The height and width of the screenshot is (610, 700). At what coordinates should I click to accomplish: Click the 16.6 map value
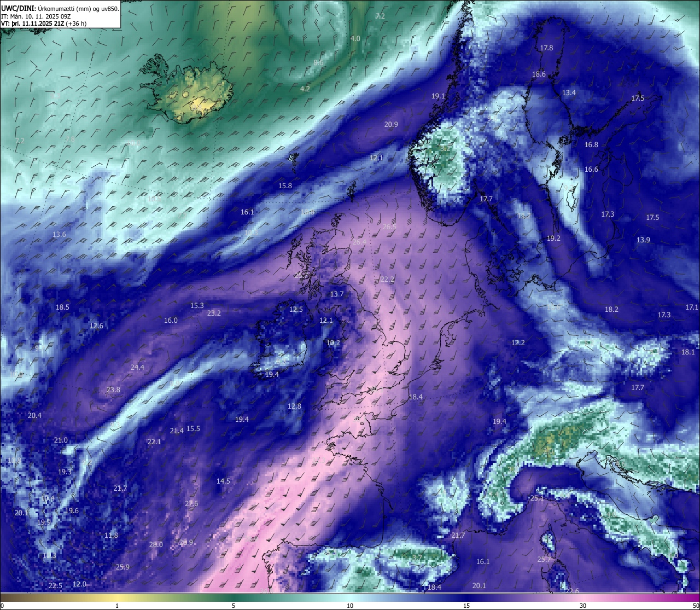click(591, 170)
